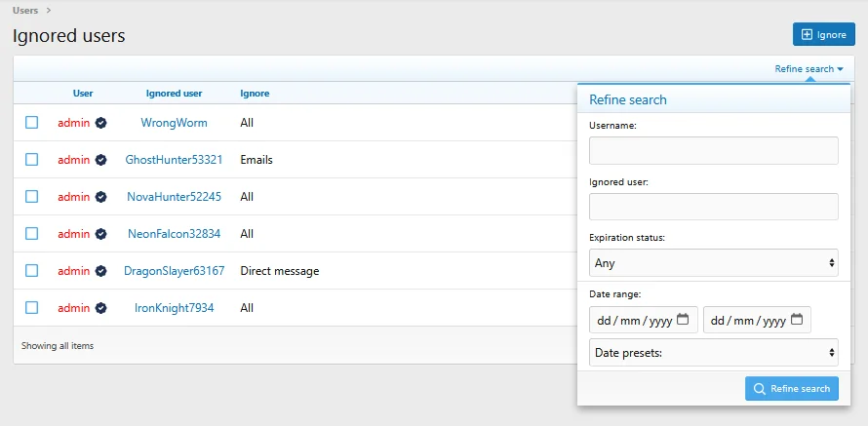
Task: Mark the DragonSlayer63167 row checkbox
Action: [x=31, y=271]
